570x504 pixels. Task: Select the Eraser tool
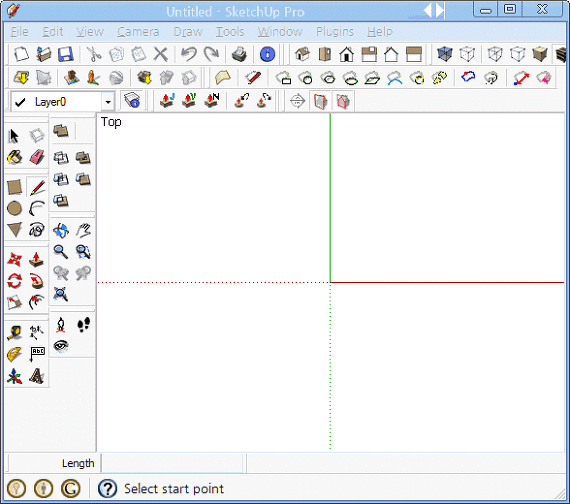[x=37, y=157]
